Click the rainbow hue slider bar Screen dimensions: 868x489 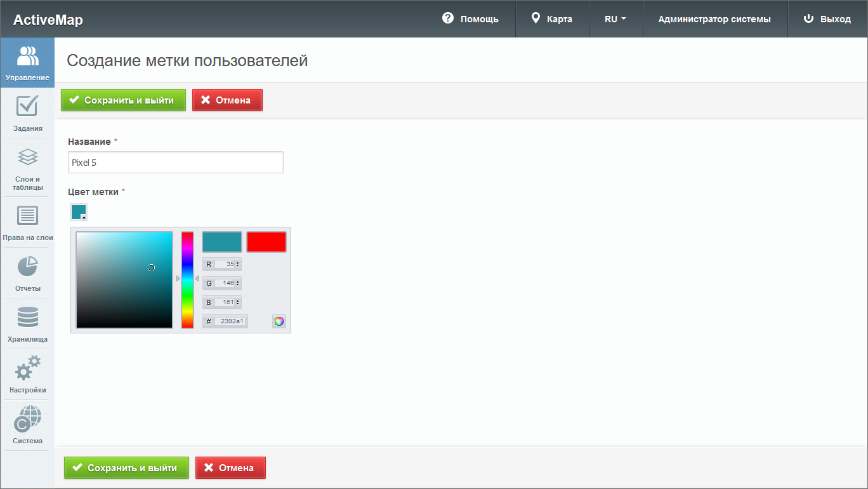[x=187, y=279]
